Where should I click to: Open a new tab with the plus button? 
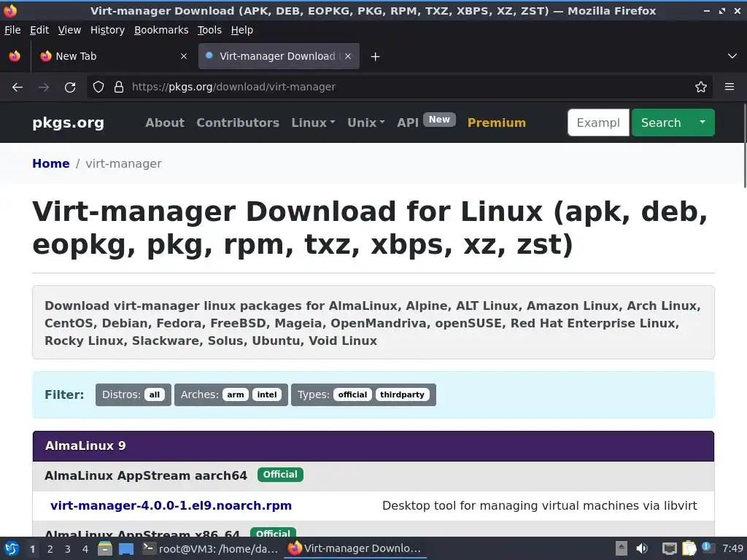click(376, 57)
